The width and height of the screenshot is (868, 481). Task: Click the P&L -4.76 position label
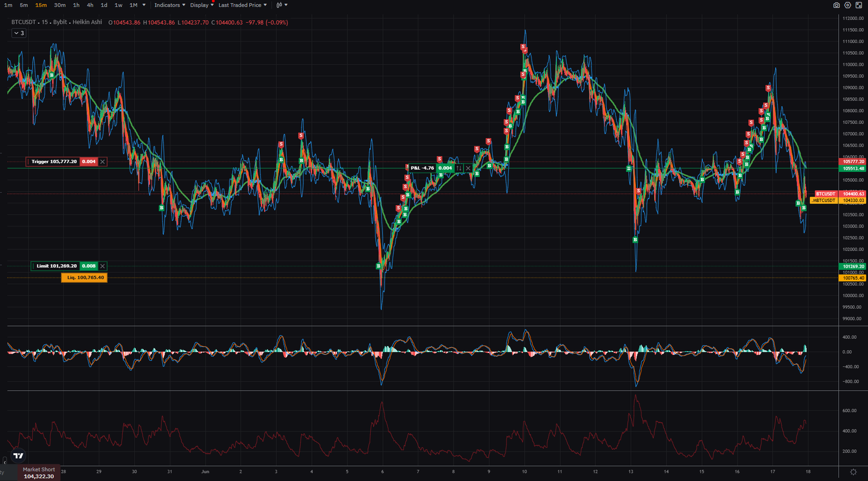point(422,168)
